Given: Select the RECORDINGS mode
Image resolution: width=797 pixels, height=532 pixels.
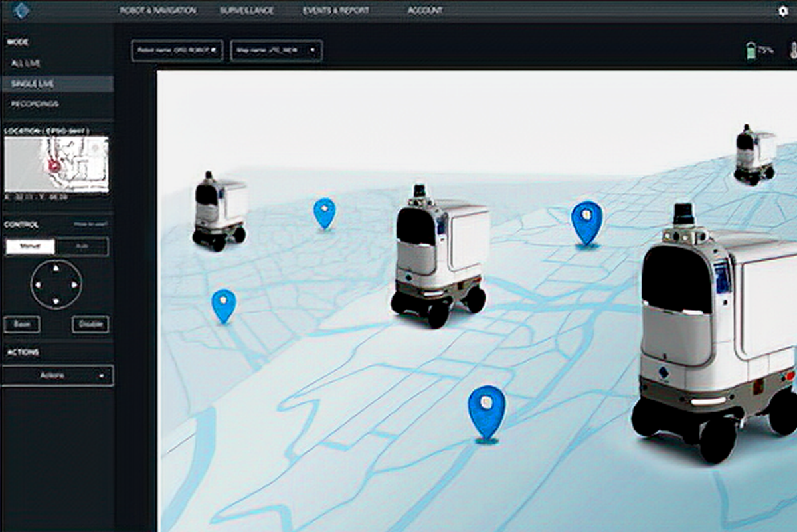Looking at the screenshot, I should (35, 104).
